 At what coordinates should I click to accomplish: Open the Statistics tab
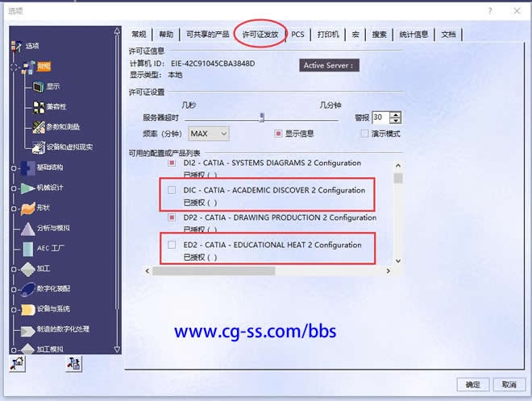pyautogui.click(x=414, y=35)
